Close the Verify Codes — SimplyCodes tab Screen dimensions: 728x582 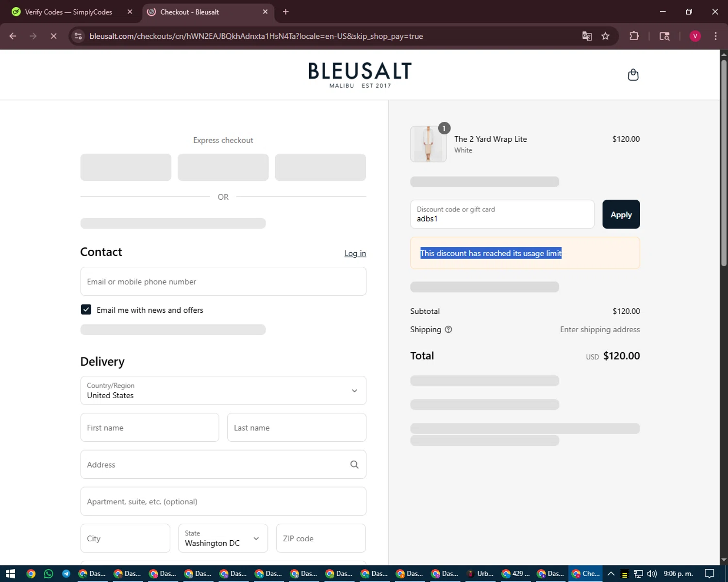point(130,12)
